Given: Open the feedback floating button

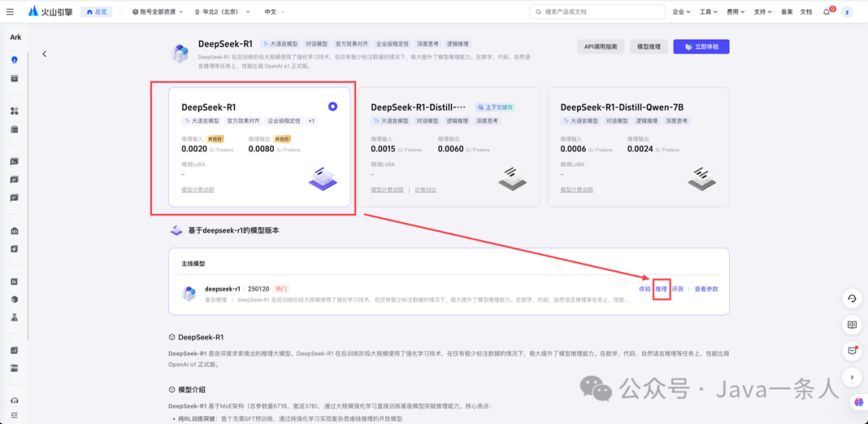Looking at the screenshot, I should point(852,350).
